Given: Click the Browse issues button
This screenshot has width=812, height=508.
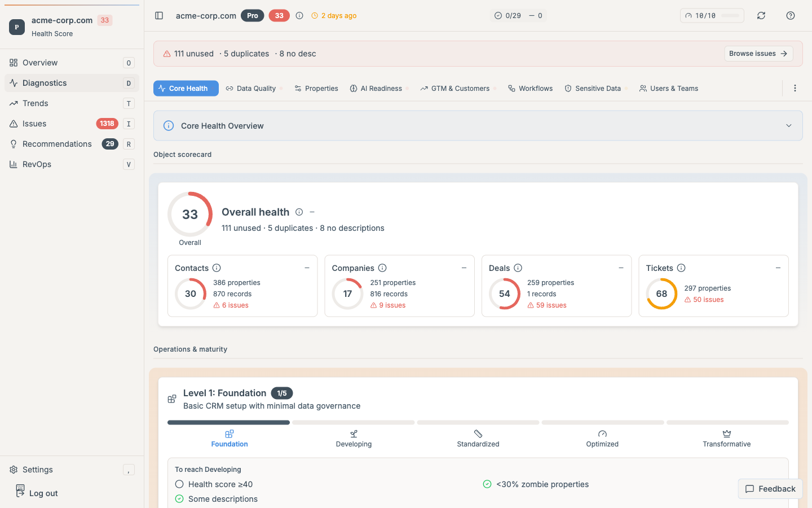Looking at the screenshot, I should pyautogui.click(x=758, y=53).
